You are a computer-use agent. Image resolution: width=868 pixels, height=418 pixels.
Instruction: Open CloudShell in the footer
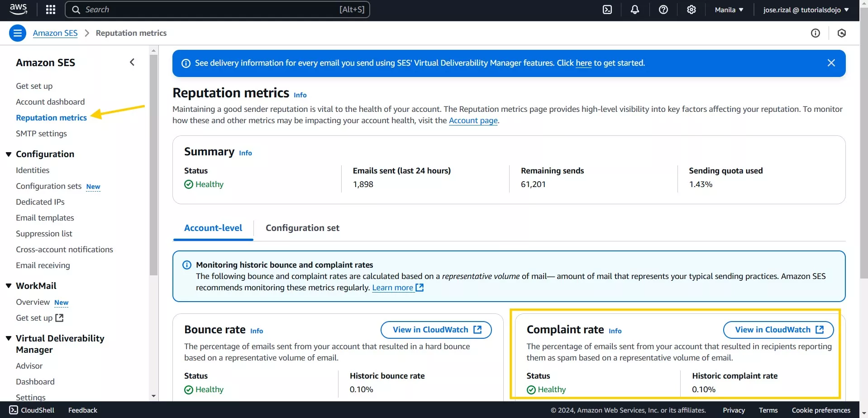(x=32, y=410)
